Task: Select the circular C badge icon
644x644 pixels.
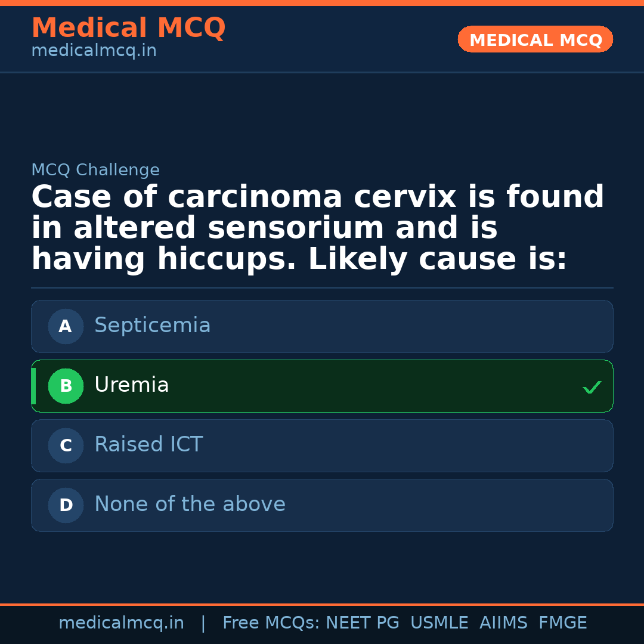Action: point(66,445)
